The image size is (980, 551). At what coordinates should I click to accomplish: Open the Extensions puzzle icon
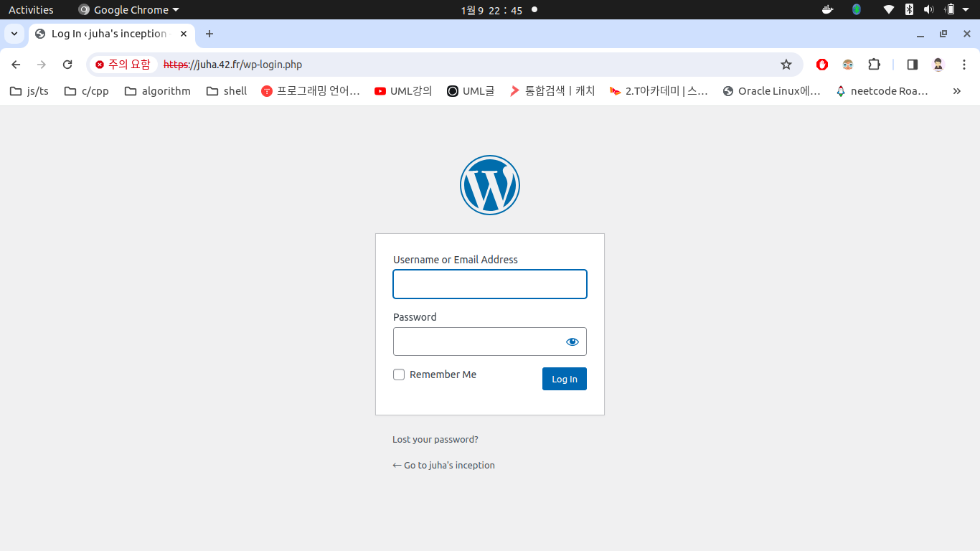point(874,65)
